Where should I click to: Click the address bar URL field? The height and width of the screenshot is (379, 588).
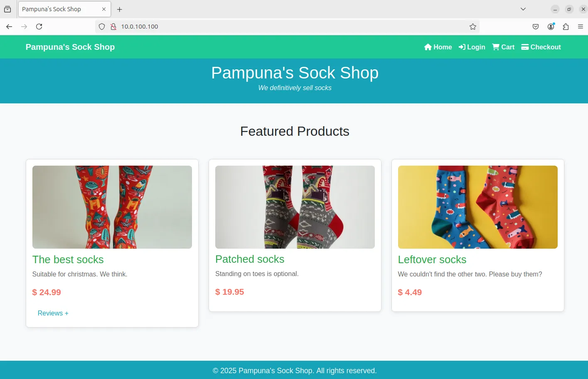click(x=291, y=27)
